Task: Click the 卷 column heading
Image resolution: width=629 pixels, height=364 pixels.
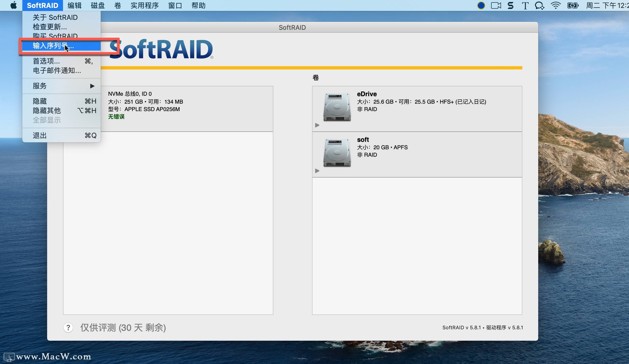Action: point(315,78)
